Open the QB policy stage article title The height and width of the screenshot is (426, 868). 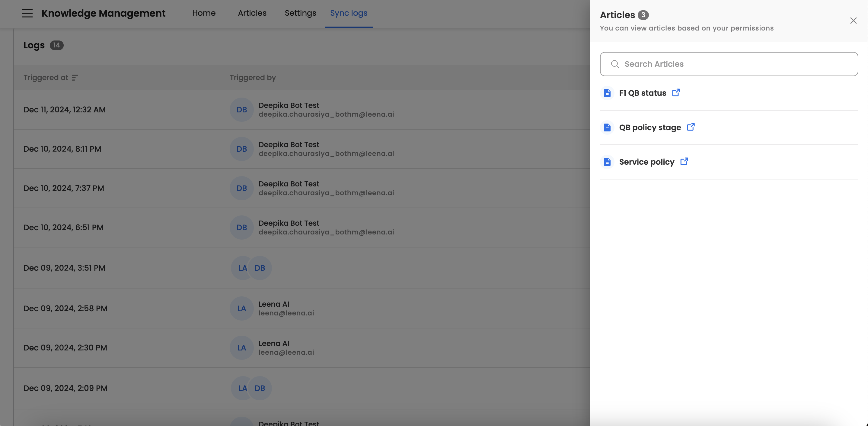tap(650, 127)
